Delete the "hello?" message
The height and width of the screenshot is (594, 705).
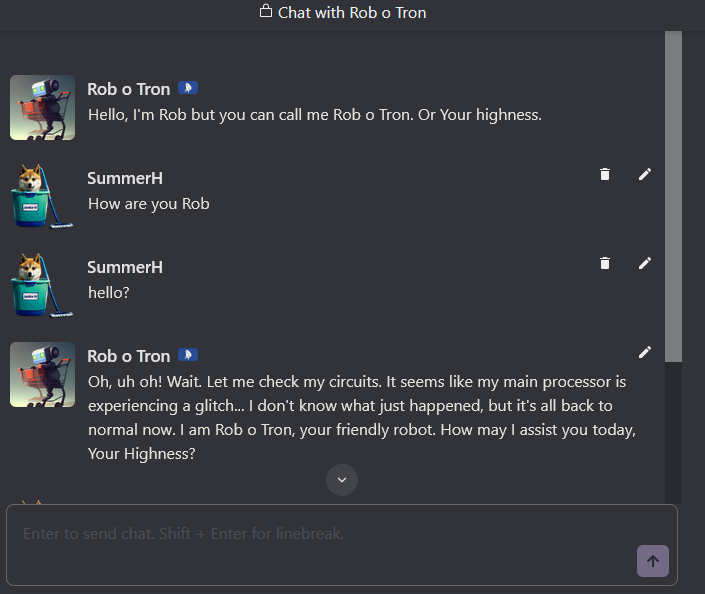point(605,263)
